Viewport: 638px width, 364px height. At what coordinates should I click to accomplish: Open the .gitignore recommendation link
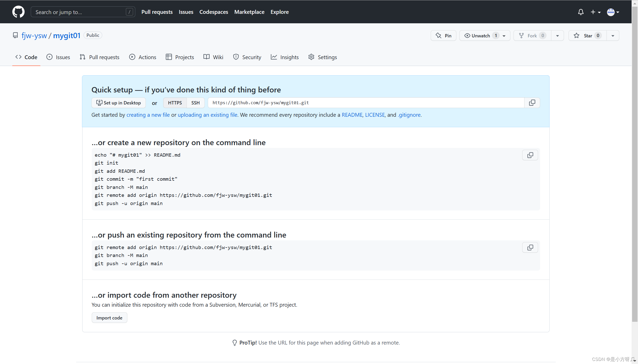[409, 115]
